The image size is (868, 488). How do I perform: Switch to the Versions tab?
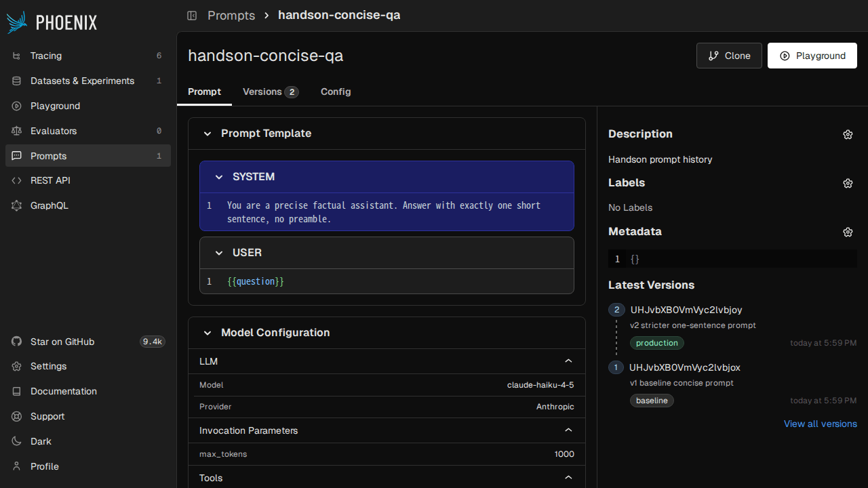point(270,91)
